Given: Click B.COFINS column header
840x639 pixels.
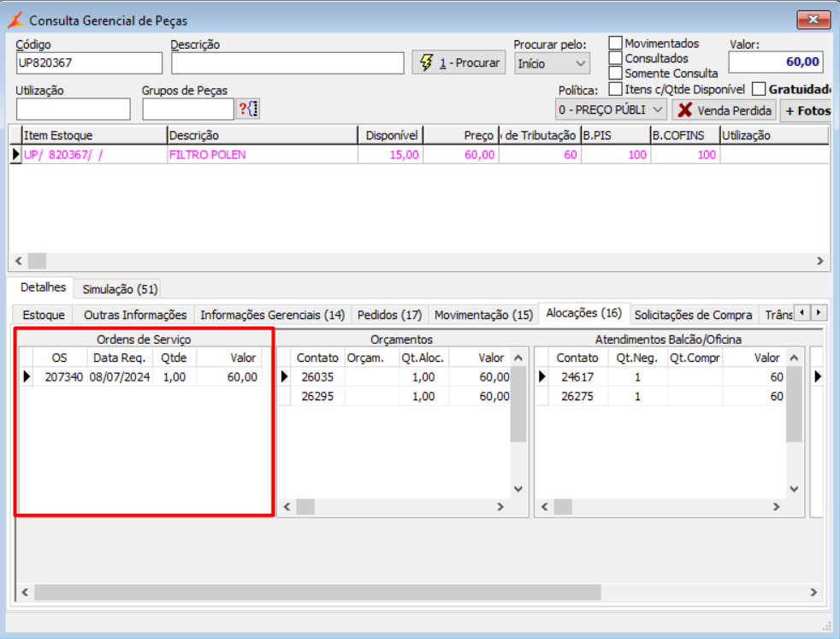Looking at the screenshot, I should 685,135.
